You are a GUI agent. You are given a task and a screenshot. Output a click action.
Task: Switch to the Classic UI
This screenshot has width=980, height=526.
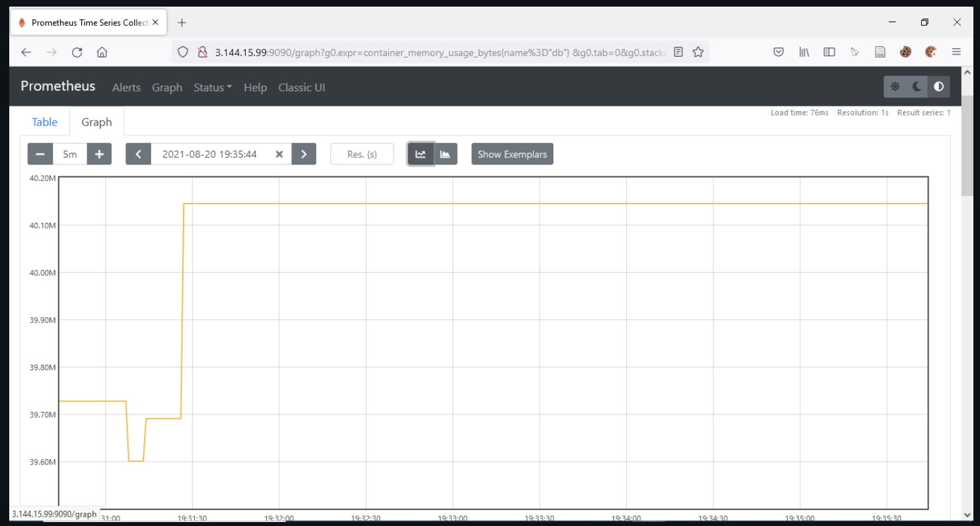coord(302,87)
